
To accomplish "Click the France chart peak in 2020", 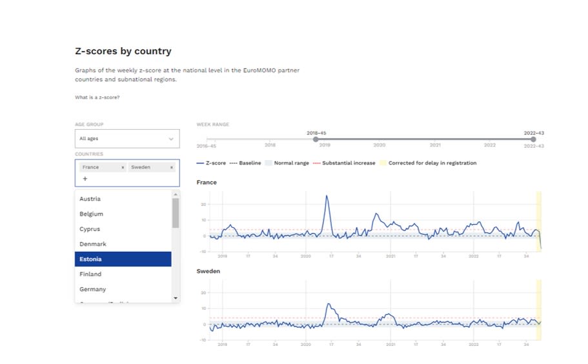I will 327,196.
